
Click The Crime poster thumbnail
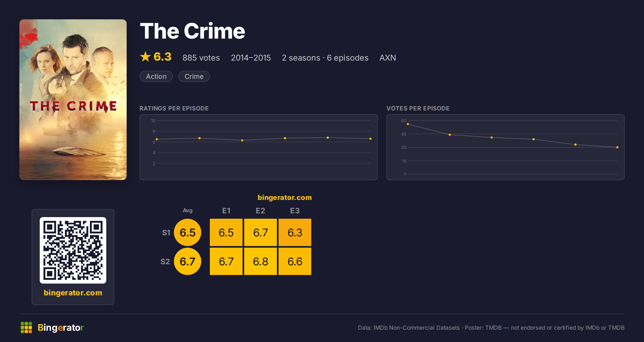73,100
